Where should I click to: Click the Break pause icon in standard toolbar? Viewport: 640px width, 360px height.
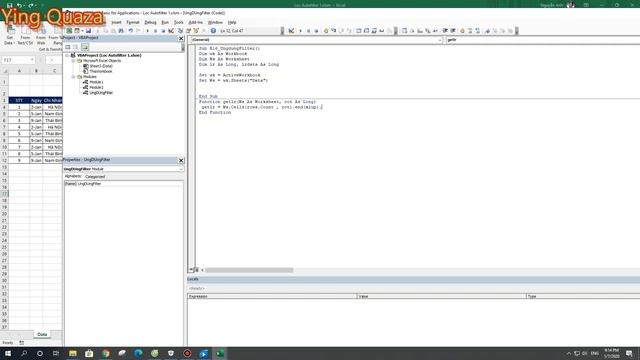click(155, 31)
